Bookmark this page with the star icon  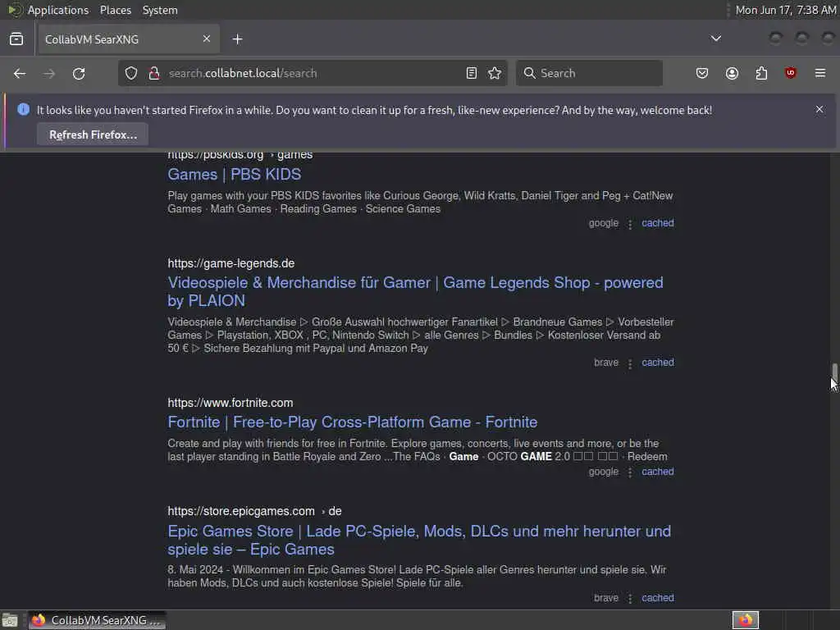coord(495,73)
